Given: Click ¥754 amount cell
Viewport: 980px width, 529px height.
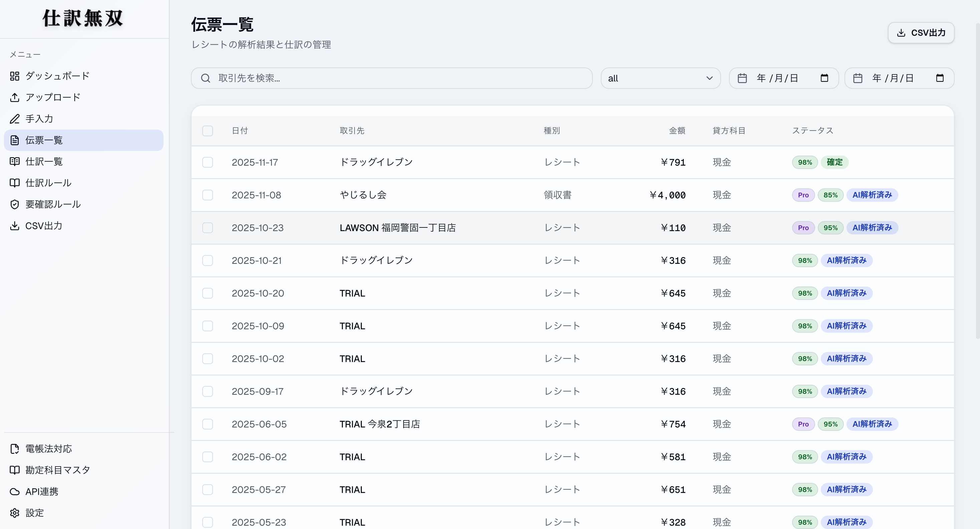Looking at the screenshot, I should 673,424.
